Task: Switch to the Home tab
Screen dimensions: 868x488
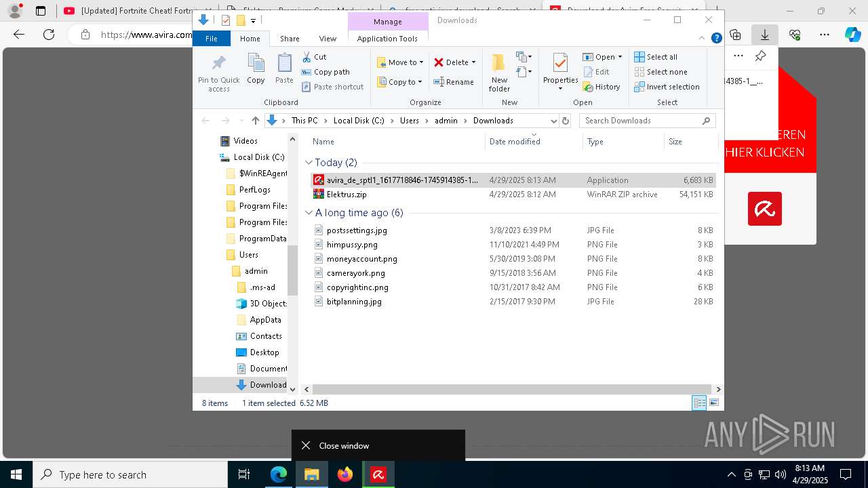Action: [250, 39]
